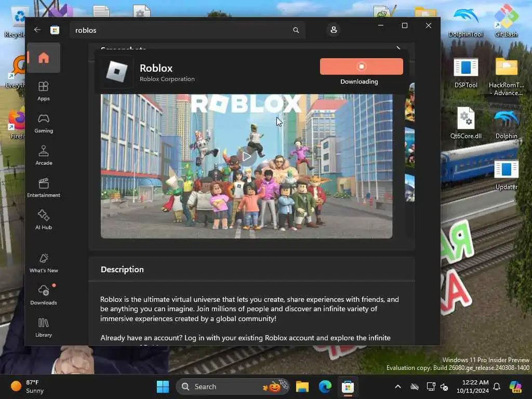Open the Gaming section in sidebar
532x399 pixels.
44,124
